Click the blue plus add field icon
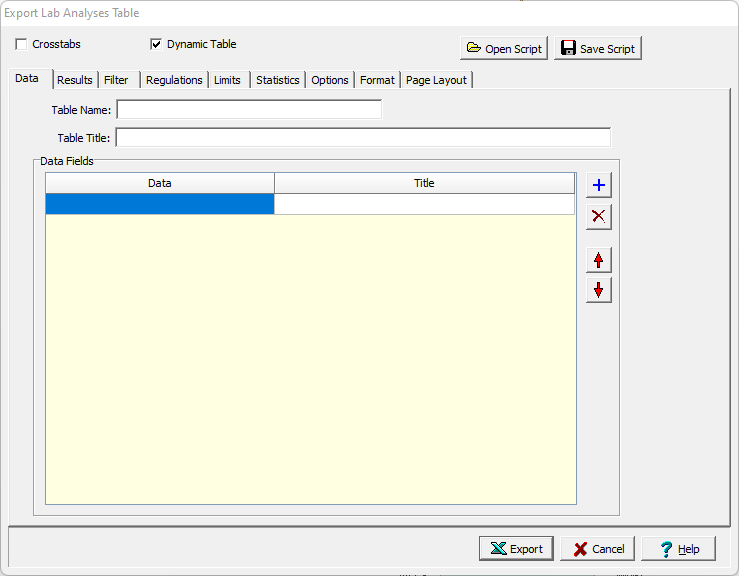This screenshot has height=576, width=739. (x=599, y=185)
